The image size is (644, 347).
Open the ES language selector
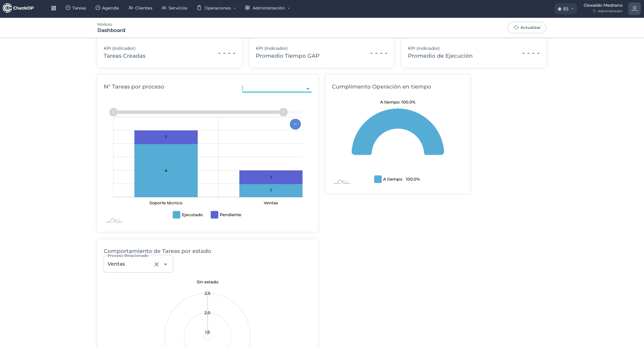coord(566,9)
